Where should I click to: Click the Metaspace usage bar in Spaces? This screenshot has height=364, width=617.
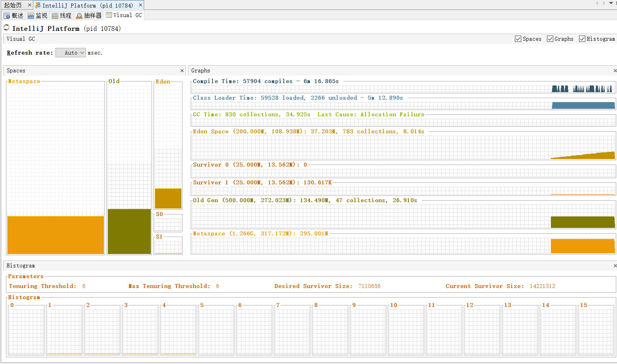pos(55,235)
